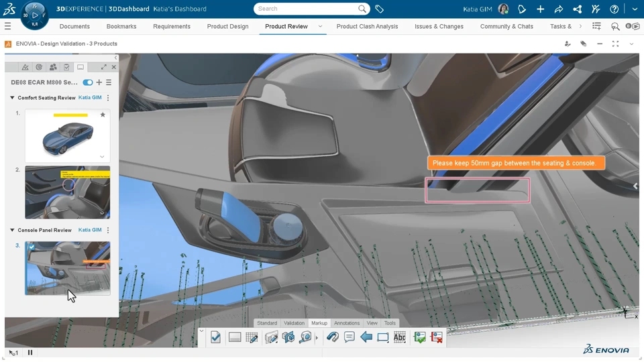Click the 3D section box tool
This screenshot has height=362, width=644.
[x=288, y=337]
